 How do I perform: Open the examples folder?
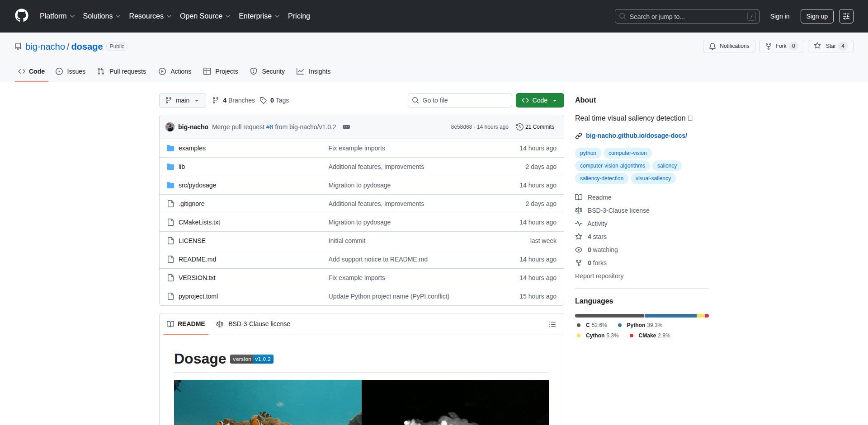[192, 148]
